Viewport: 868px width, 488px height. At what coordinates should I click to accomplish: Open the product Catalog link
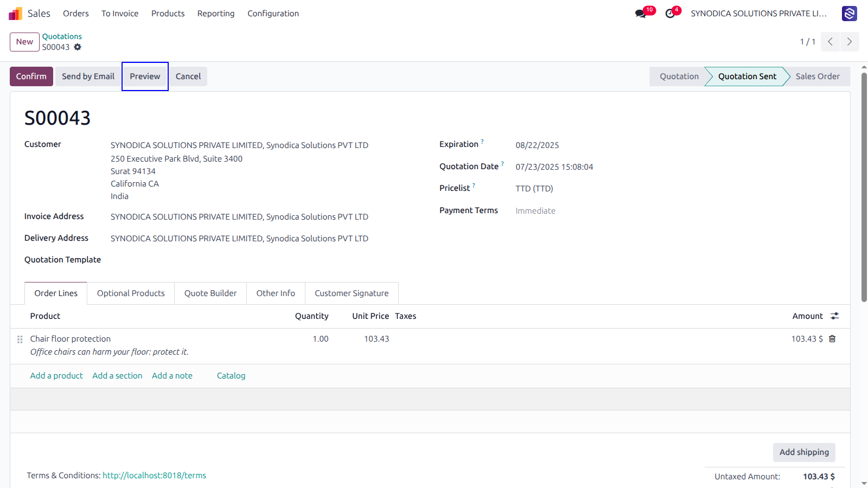[231, 376]
